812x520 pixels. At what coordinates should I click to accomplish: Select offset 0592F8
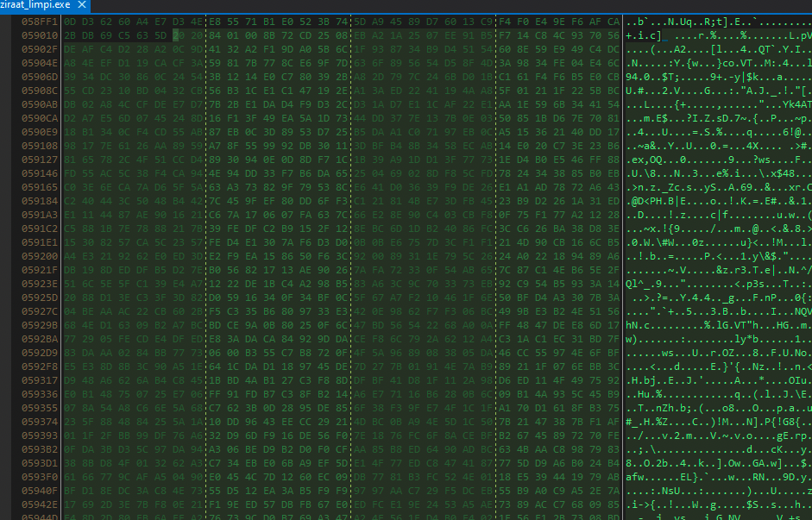[40, 367]
